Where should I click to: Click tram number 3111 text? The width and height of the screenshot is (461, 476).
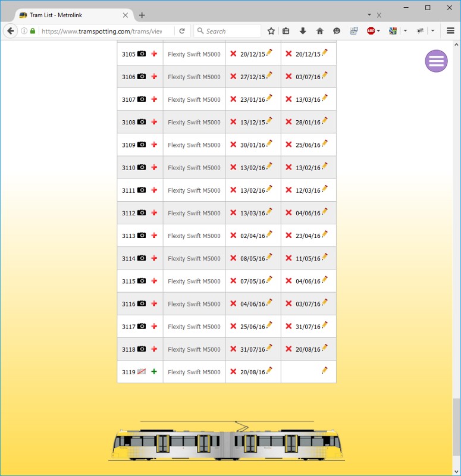click(x=128, y=190)
